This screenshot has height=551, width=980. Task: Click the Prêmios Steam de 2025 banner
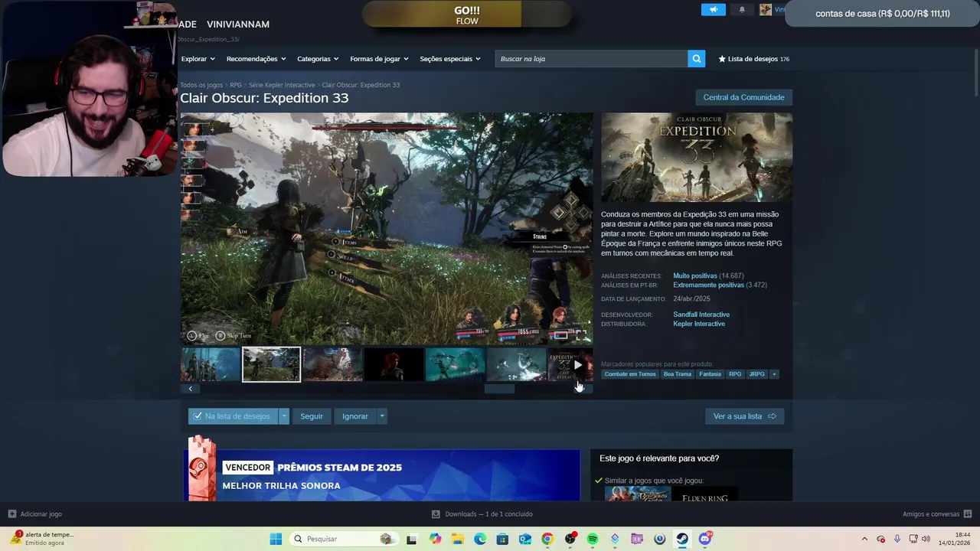[x=381, y=475]
